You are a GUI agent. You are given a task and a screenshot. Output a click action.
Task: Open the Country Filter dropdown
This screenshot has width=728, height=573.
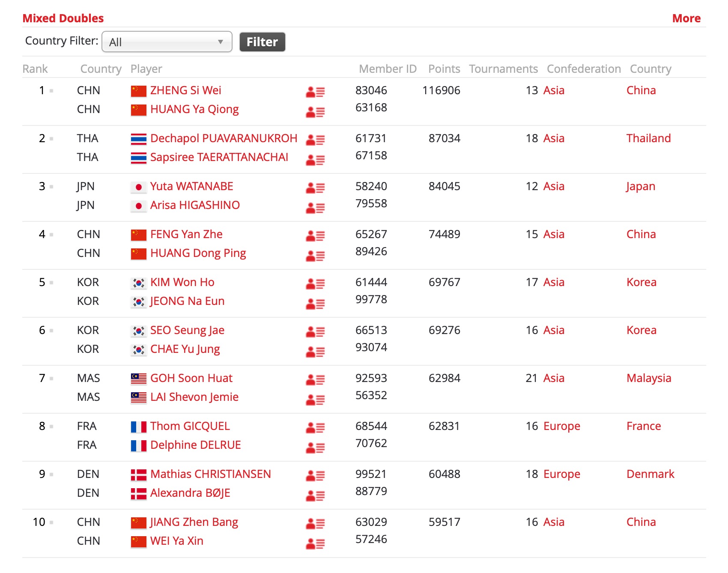pos(167,42)
